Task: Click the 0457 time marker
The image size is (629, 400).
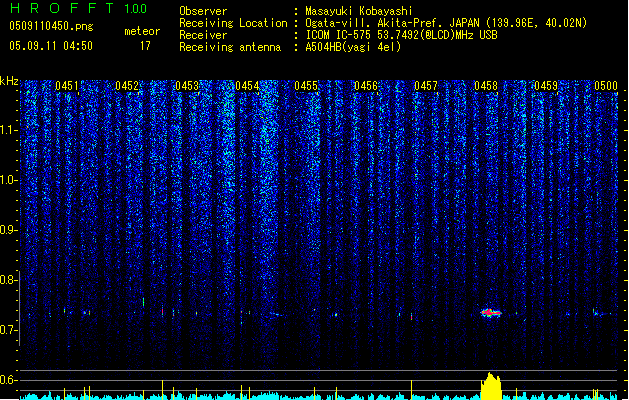Action: (426, 86)
